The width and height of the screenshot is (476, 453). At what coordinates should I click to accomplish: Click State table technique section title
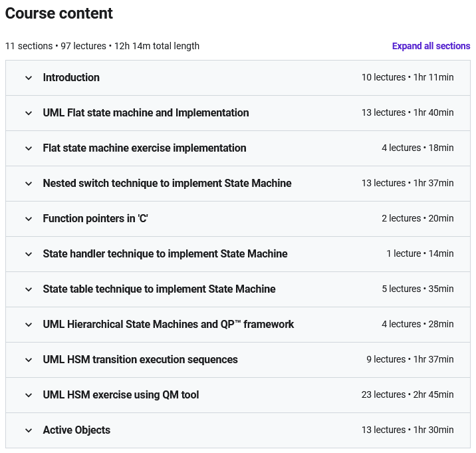click(x=159, y=289)
